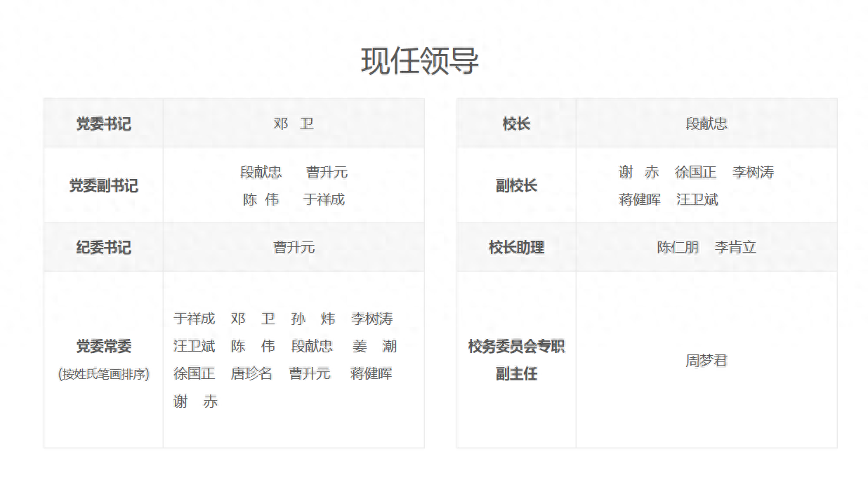Click 陈仁朋 in the 校长助理 row
The width and height of the screenshot is (868, 492).
coord(678,247)
